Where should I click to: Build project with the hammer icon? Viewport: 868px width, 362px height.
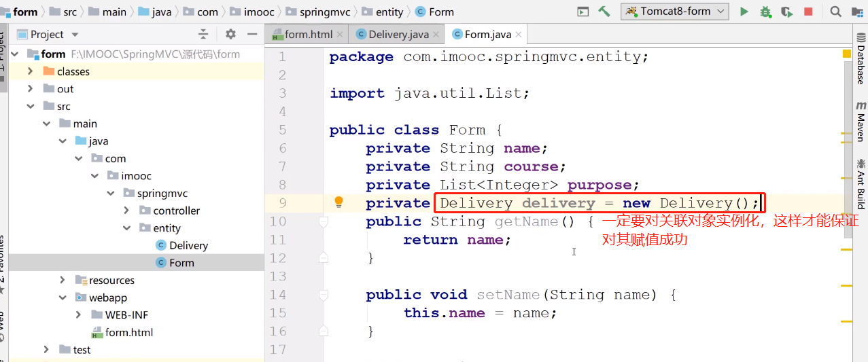tap(604, 12)
